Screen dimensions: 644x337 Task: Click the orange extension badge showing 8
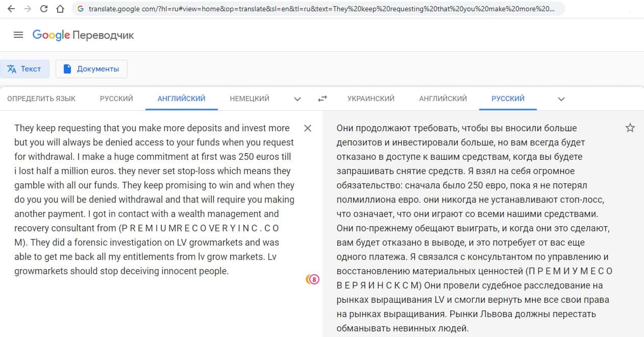pos(312,279)
